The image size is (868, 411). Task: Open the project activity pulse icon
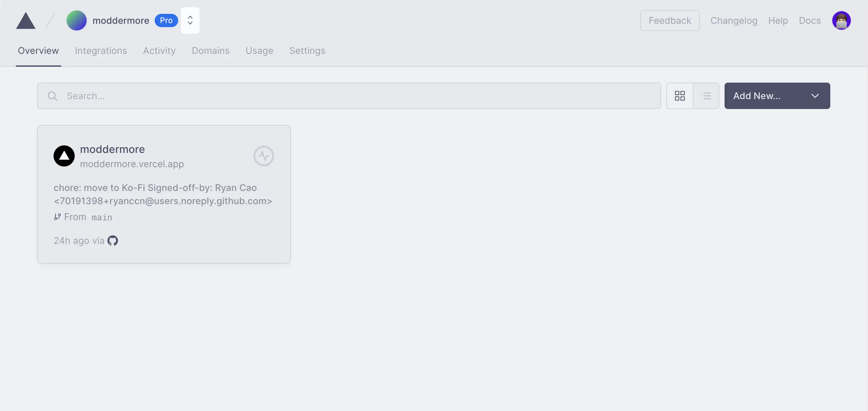point(263,156)
